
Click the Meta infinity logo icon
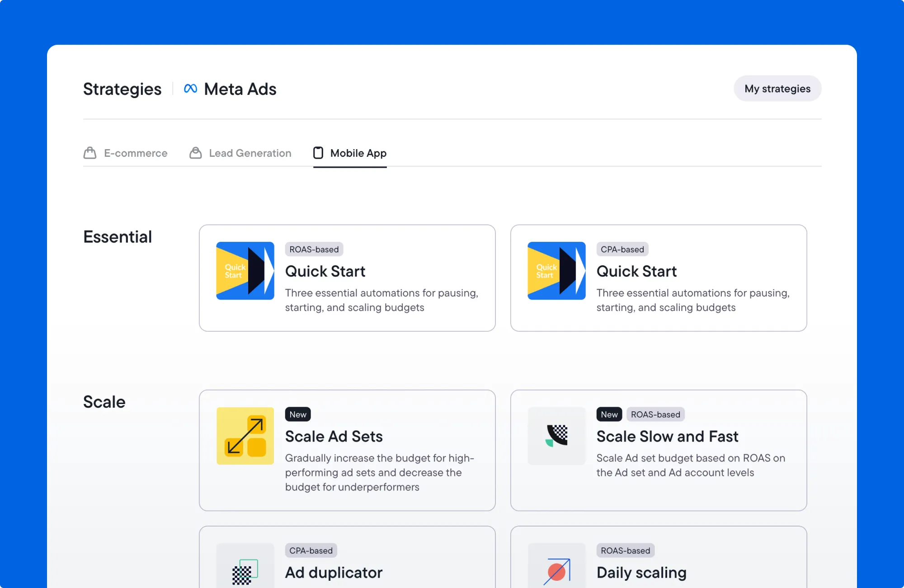tap(190, 89)
